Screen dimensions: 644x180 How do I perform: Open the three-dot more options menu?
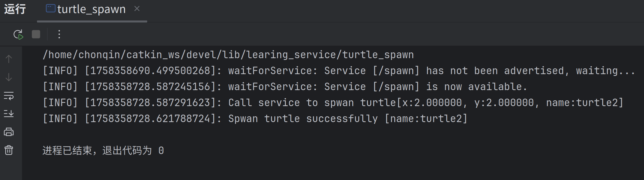coord(59,34)
